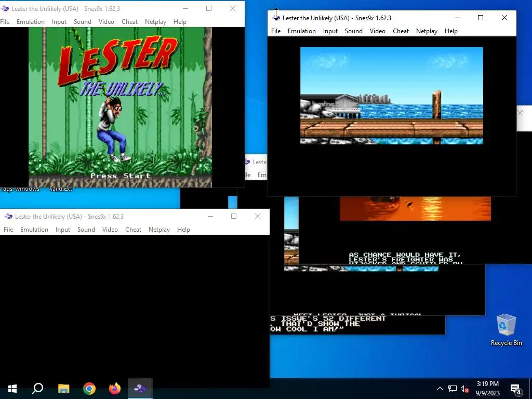Maximize the top-left Snes9x window
The height and width of the screenshot is (399, 532).
(209, 8)
